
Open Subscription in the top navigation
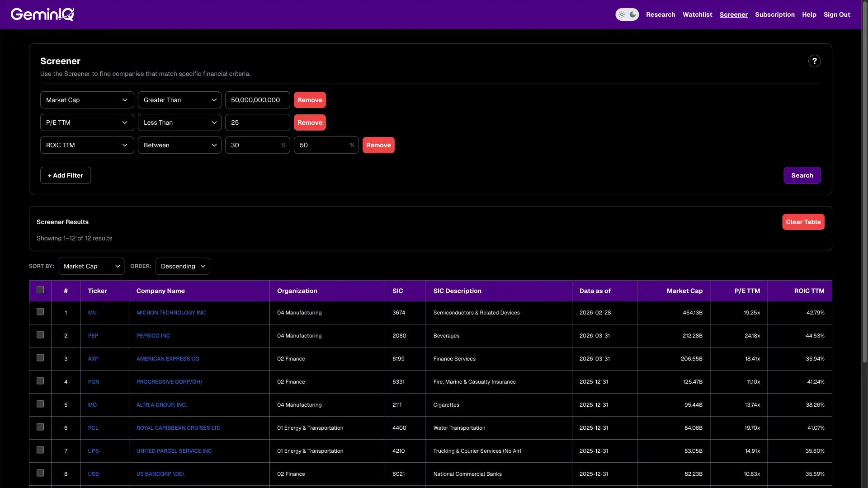[774, 14]
